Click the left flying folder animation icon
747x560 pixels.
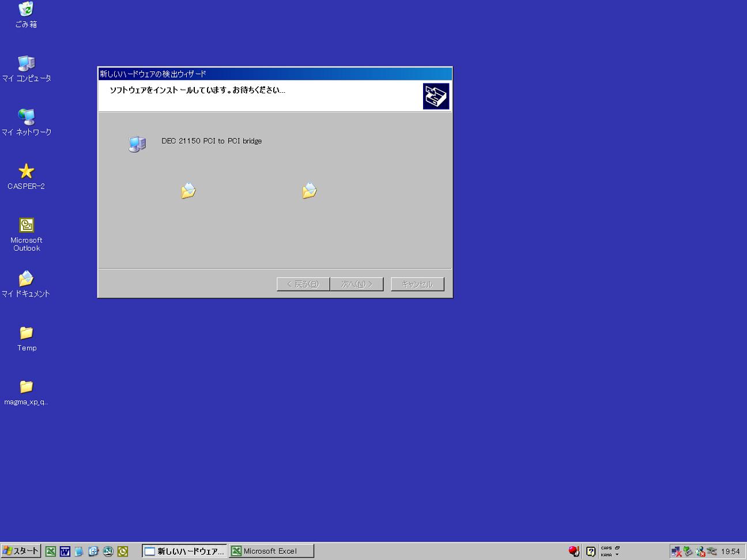188,190
